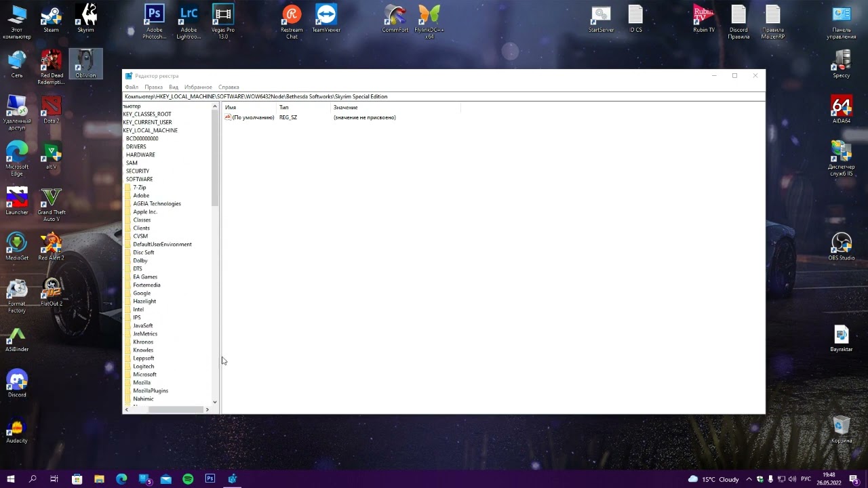Select the Панель управления icon

coord(841,22)
